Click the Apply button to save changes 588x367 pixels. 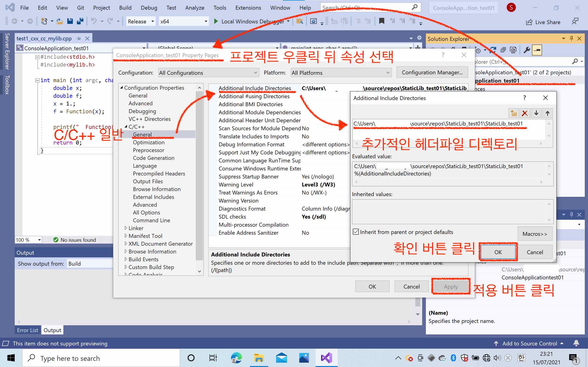click(x=450, y=286)
